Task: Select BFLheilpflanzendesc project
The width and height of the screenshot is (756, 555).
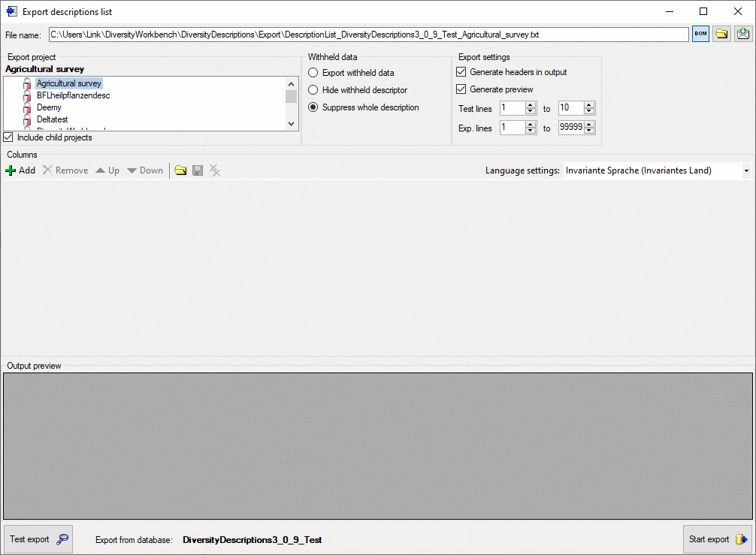Action: [x=74, y=95]
